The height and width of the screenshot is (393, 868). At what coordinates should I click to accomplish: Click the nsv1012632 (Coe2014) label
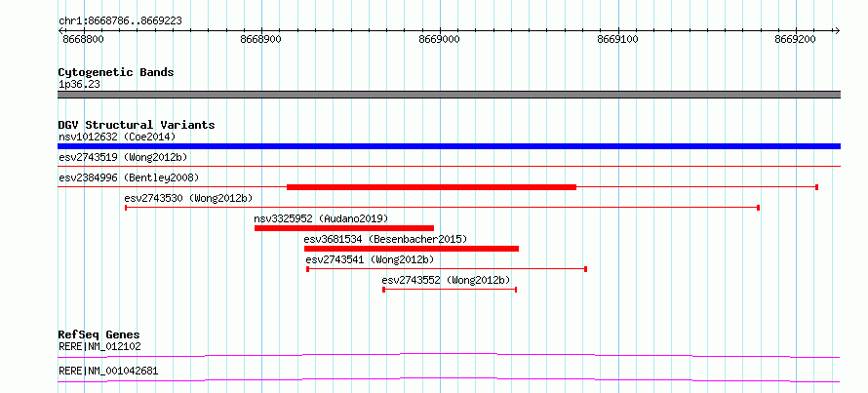[117, 137]
